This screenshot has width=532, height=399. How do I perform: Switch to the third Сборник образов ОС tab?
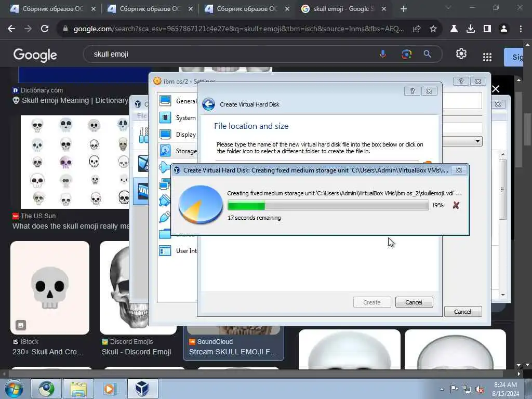pyautogui.click(x=247, y=9)
